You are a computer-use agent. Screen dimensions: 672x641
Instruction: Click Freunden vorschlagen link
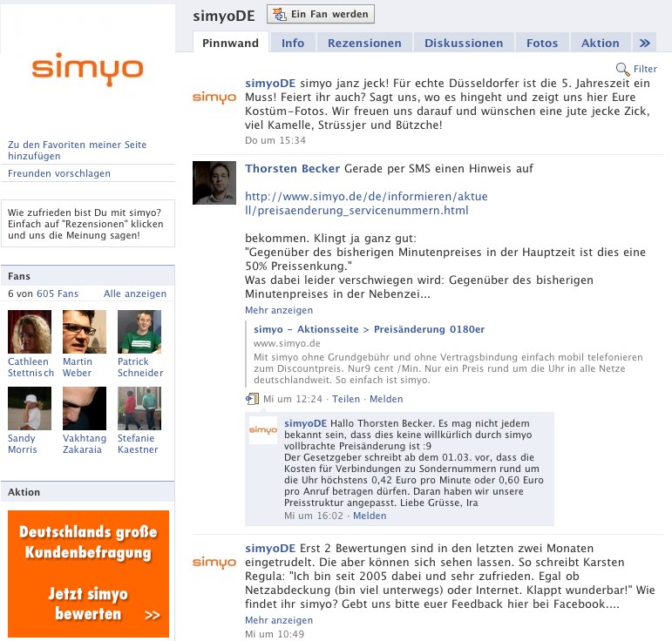click(59, 173)
